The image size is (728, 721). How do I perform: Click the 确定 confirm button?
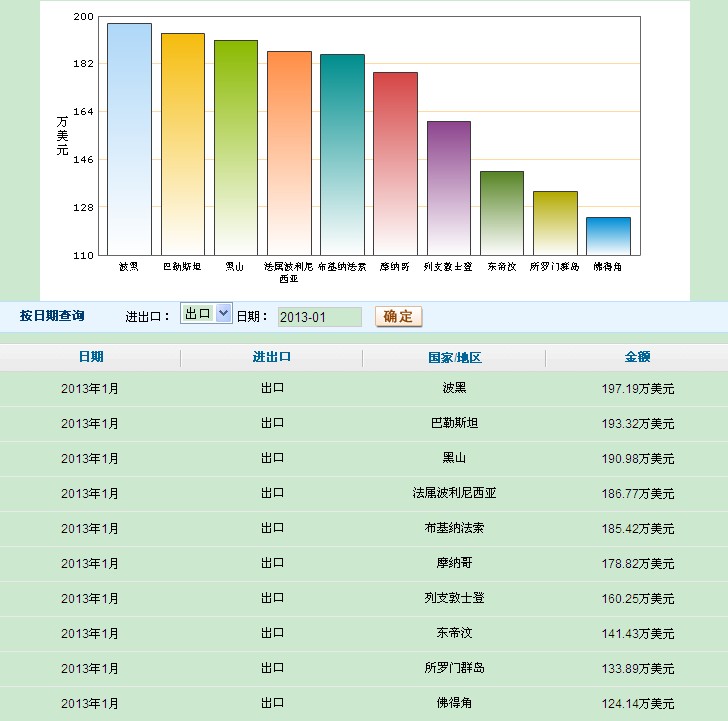pyautogui.click(x=398, y=316)
